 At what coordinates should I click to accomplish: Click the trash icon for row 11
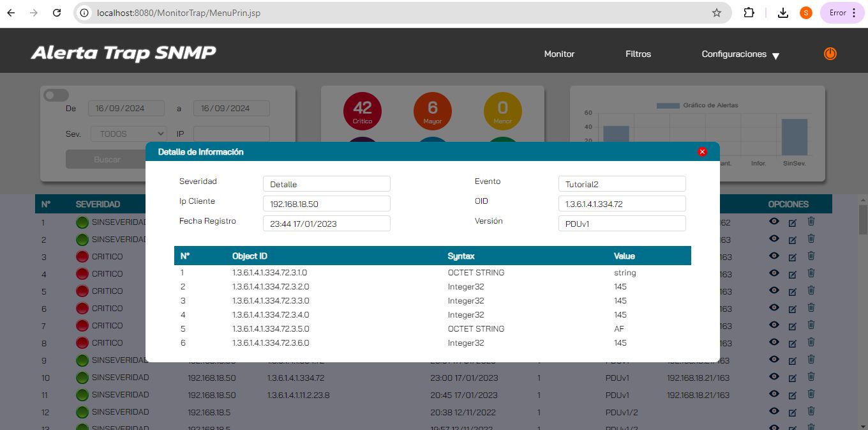tap(811, 394)
